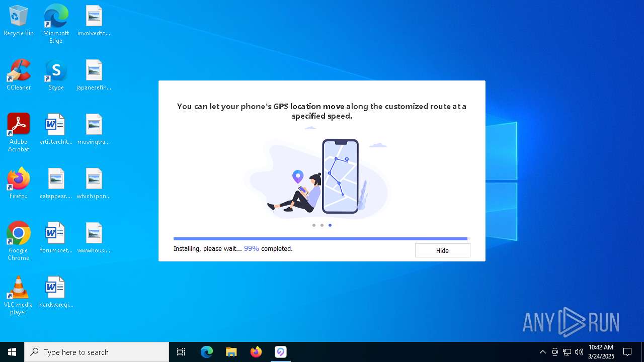
Task: Click the taskbar search box
Action: click(97, 352)
